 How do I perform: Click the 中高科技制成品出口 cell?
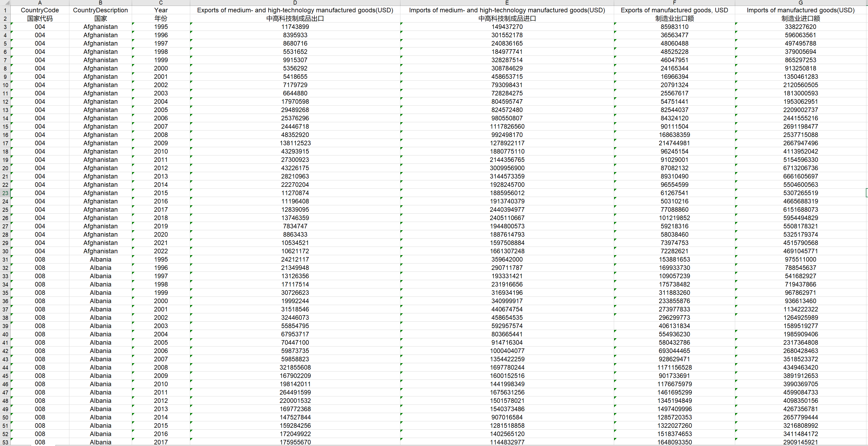pyautogui.click(x=295, y=18)
